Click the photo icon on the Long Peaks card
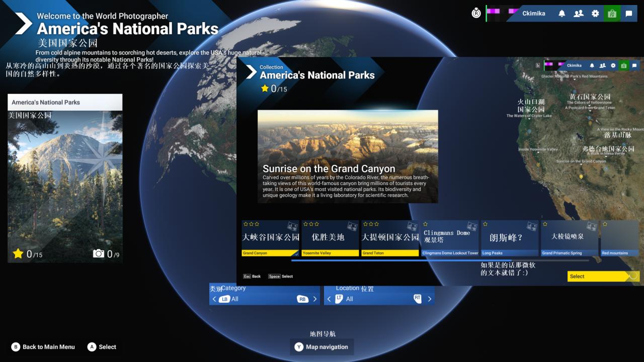Image resolution: width=644 pixels, height=362 pixels. 532,226
